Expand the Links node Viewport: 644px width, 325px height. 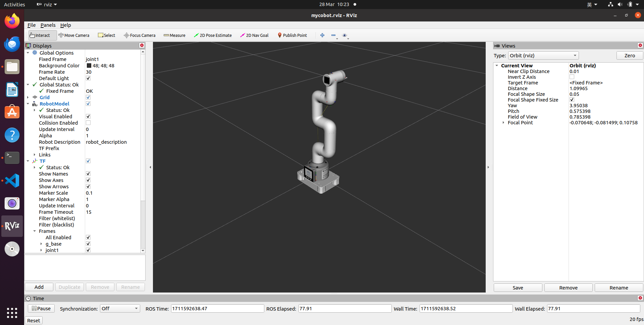[x=35, y=154]
